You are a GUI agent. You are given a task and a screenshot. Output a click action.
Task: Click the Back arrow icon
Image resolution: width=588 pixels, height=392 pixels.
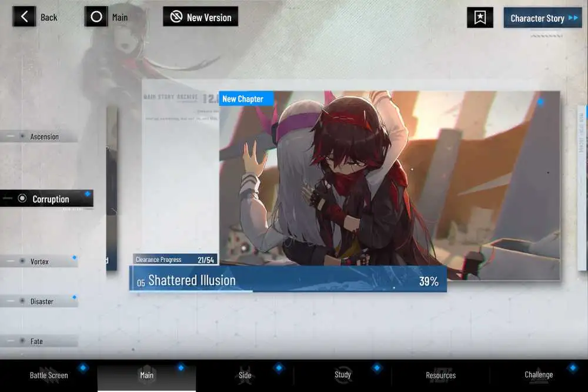pos(24,16)
